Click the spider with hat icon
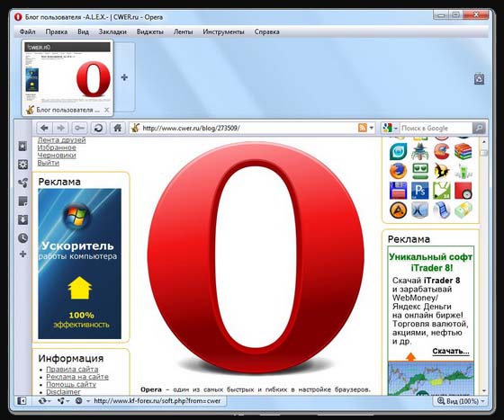This screenshot has height=420, width=504. pos(419,151)
